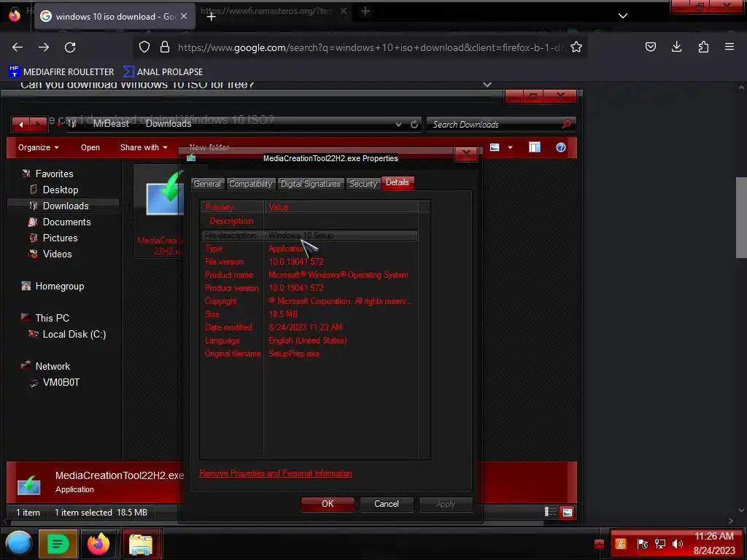Open MEDIAFIRE ROULETTER bookmark
The image size is (747, 560).
[61, 72]
